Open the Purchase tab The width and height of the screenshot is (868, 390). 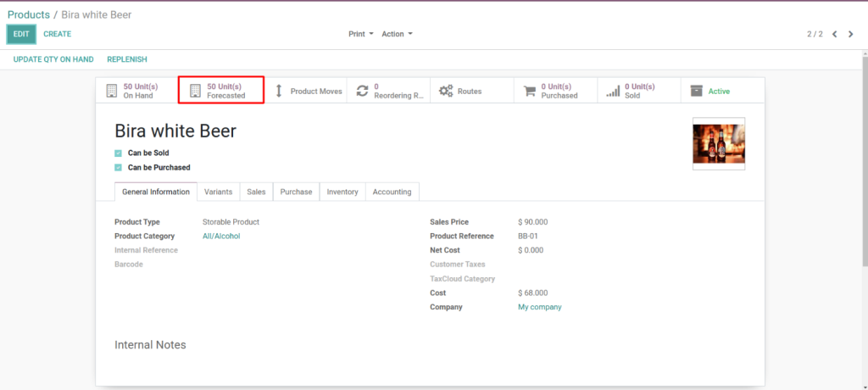296,192
